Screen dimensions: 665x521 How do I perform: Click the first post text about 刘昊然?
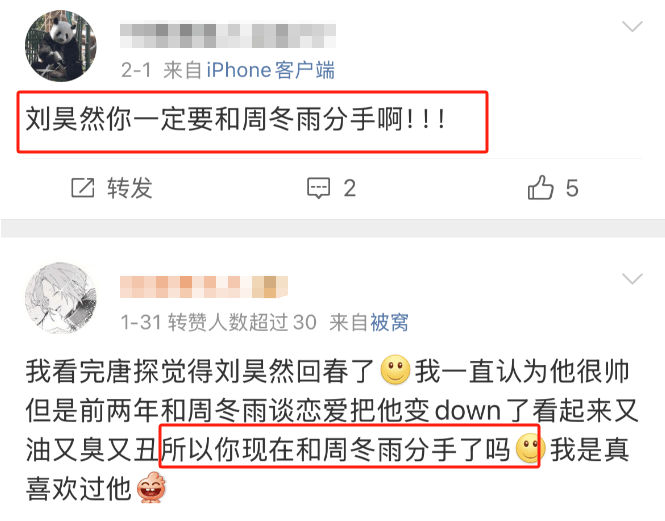click(x=236, y=119)
